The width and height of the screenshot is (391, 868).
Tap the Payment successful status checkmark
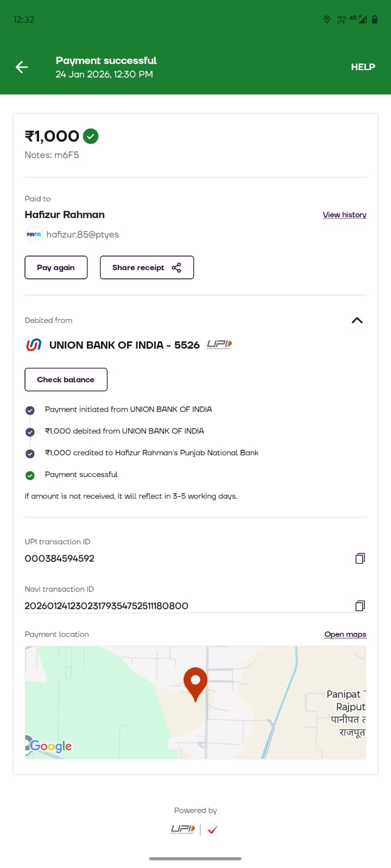click(30, 475)
